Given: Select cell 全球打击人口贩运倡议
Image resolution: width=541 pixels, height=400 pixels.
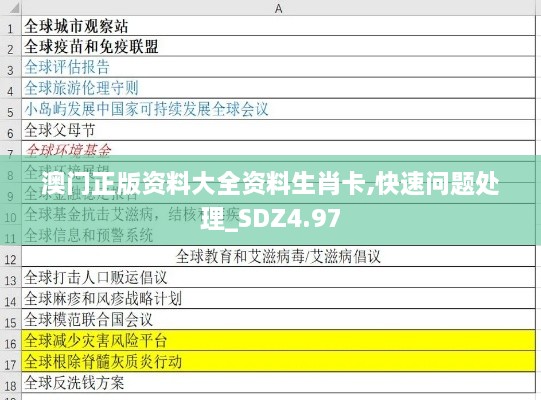Looking at the screenshot, I should pyautogui.click(x=278, y=277).
